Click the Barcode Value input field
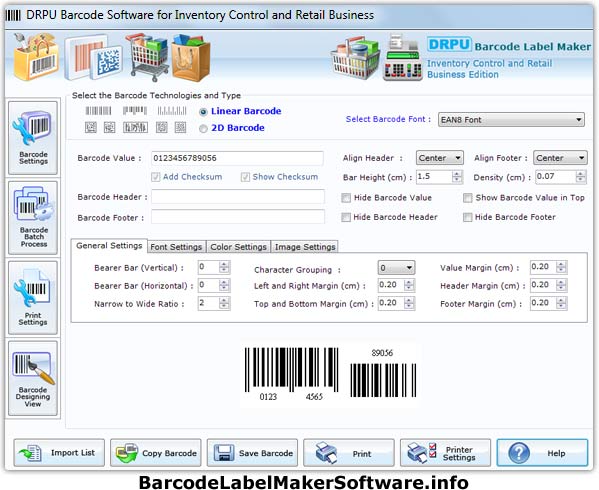Image resolution: width=599 pixels, height=490 pixels. (237, 158)
